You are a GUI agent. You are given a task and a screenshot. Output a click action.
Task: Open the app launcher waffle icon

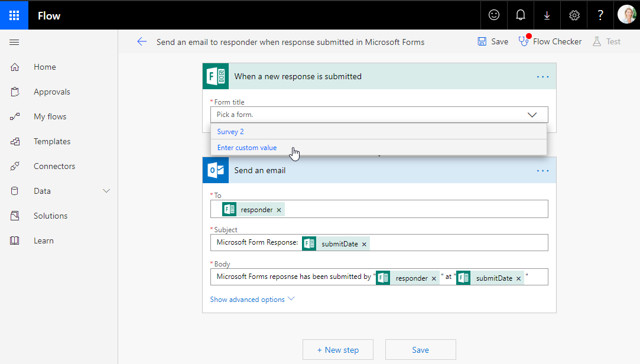(x=14, y=16)
